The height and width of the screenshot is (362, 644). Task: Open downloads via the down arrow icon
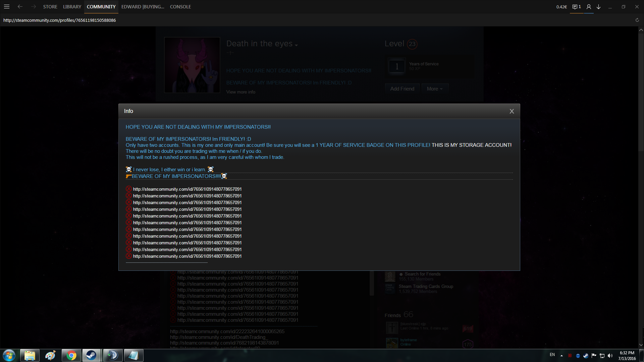(598, 7)
